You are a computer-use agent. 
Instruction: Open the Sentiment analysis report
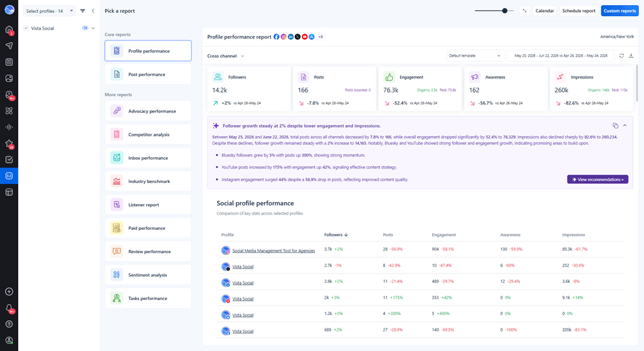click(148, 275)
